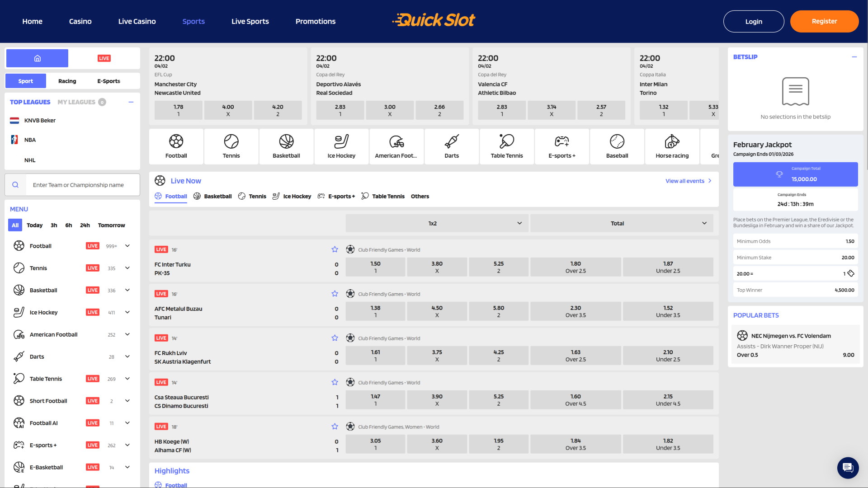Screen dimensions: 868x488
Task: Click the Register button
Action: 824,21
